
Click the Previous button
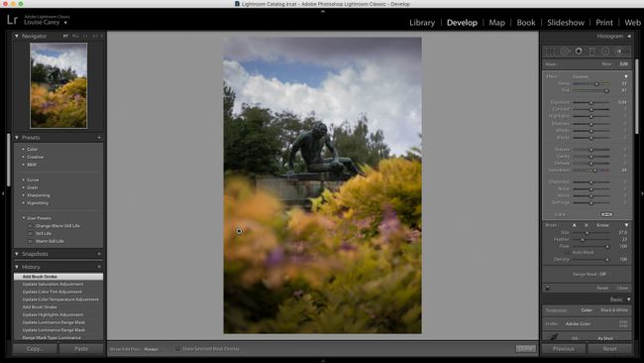[563, 348]
